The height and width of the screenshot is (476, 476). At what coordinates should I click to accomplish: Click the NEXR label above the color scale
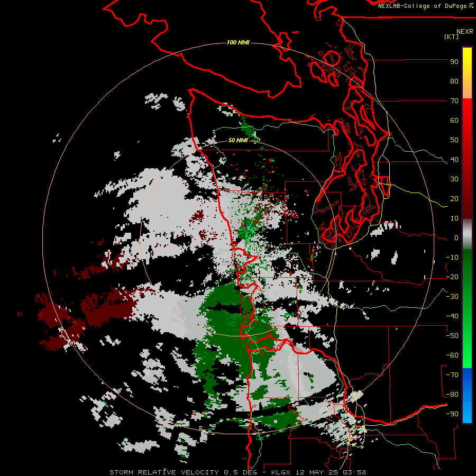point(464,32)
